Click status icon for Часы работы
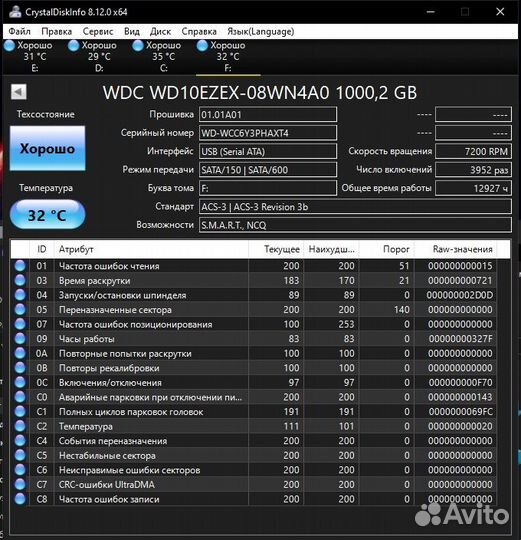This screenshot has width=521, height=540. pos(20,339)
